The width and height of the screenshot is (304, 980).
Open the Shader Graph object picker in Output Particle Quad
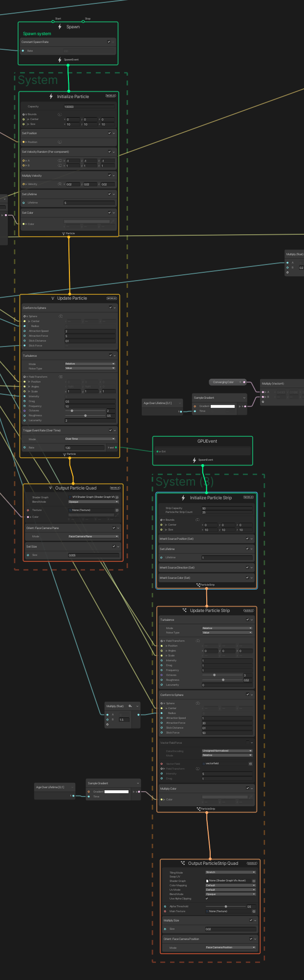coord(117,497)
